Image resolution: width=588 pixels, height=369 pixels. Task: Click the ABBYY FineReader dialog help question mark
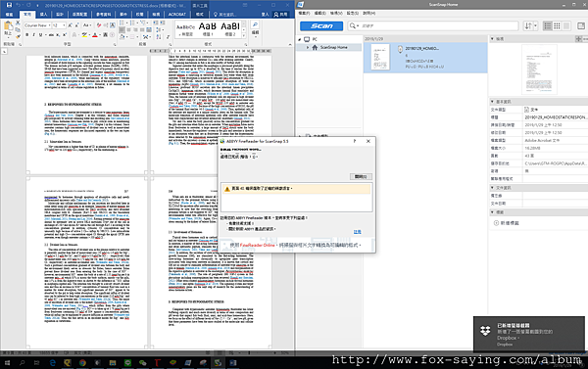355,141
